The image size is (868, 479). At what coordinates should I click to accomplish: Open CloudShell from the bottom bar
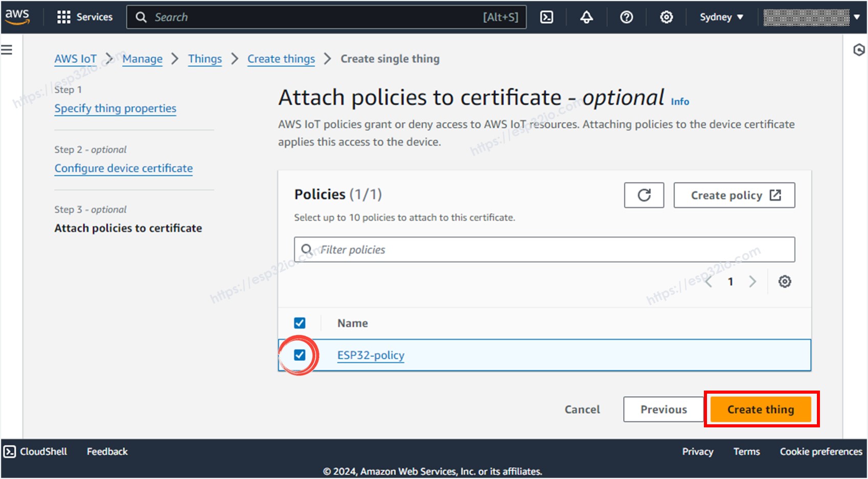pos(35,451)
